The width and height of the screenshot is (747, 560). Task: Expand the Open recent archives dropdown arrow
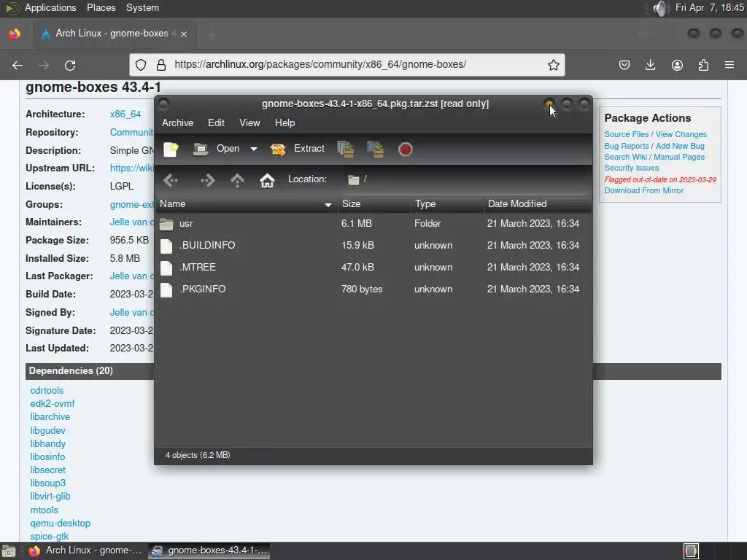coord(254,149)
